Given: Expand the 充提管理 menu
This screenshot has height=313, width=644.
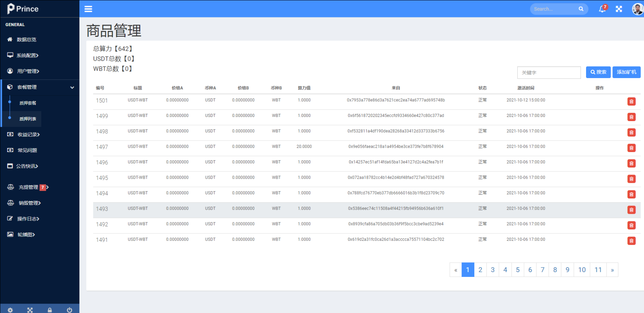Looking at the screenshot, I should (x=28, y=187).
